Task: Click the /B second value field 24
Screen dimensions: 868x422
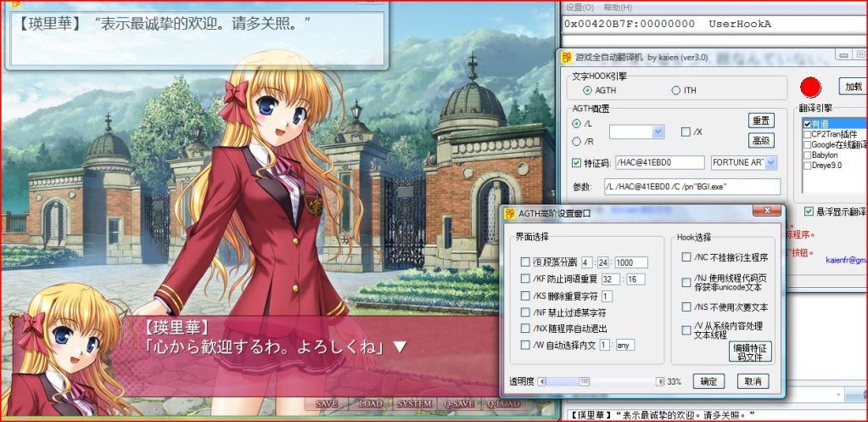Action: (602, 262)
